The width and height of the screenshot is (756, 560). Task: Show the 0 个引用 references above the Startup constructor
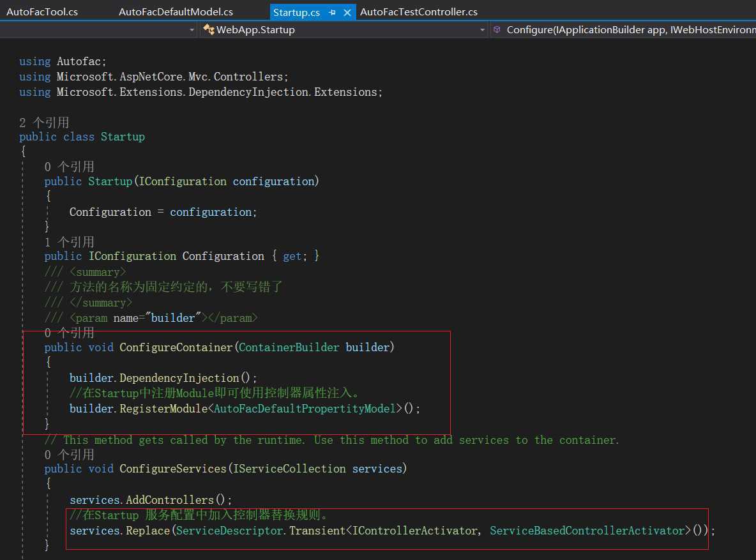[x=70, y=167]
